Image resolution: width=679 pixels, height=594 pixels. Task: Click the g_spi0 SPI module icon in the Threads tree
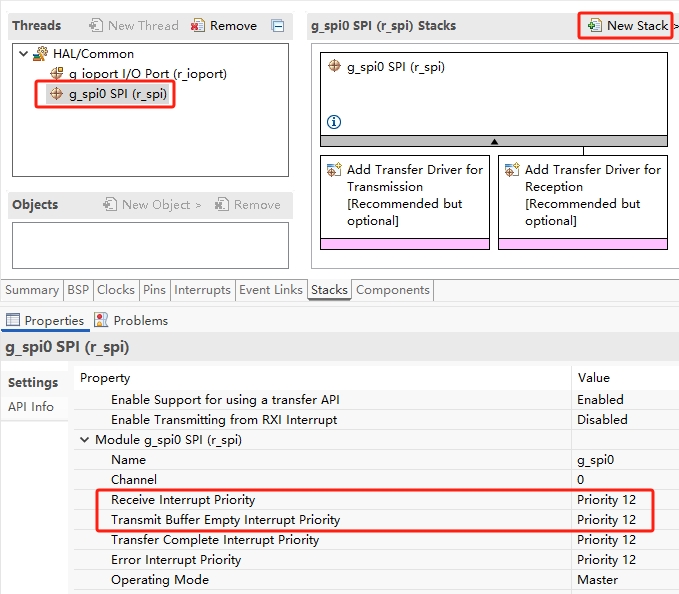tap(56, 94)
